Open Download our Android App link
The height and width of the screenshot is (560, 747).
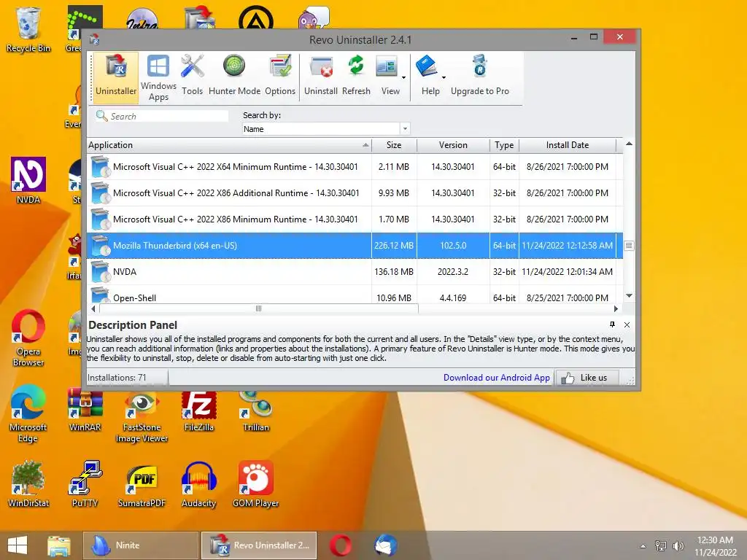click(x=496, y=378)
